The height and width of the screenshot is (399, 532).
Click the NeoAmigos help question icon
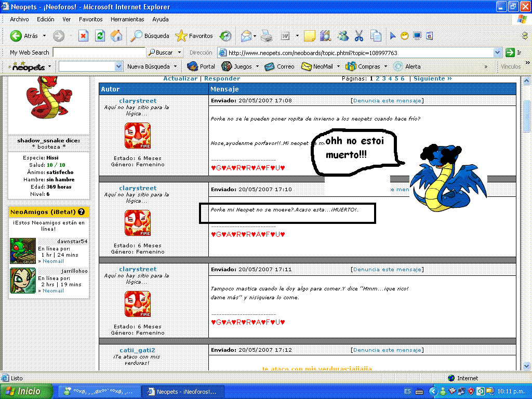pos(81,212)
